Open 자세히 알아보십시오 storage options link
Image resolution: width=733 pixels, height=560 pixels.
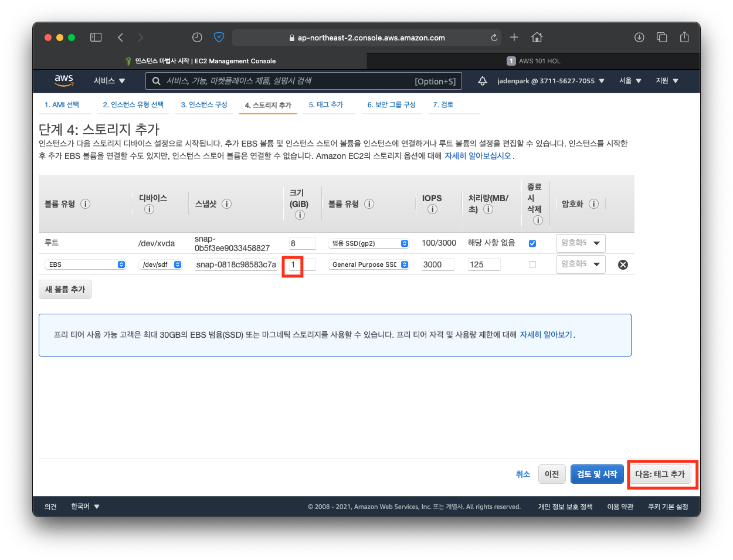(x=478, y=156)
